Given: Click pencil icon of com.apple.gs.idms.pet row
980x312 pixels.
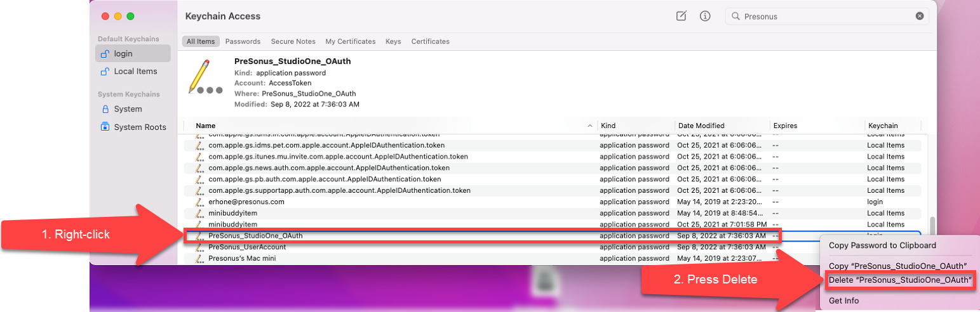Looking at the screenshot, I should coord(199,145).
